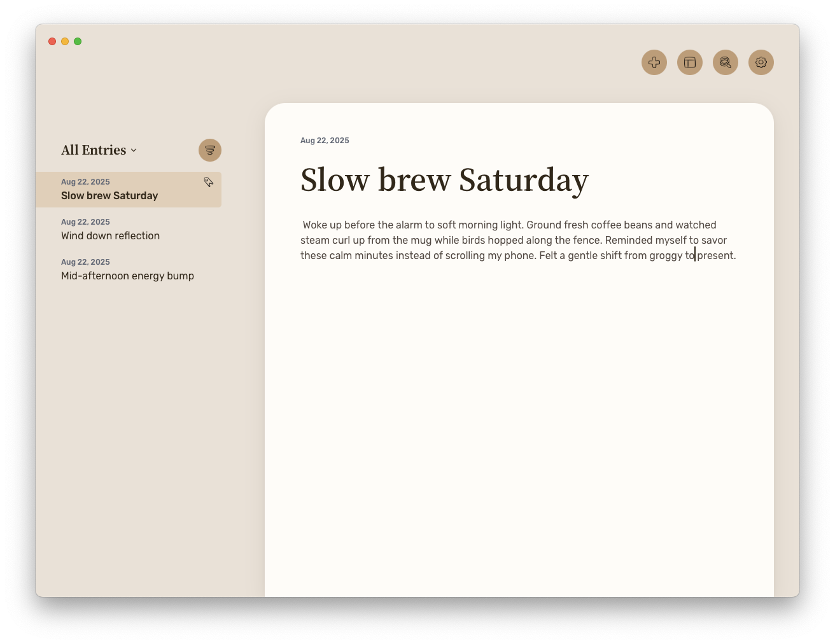Click the All Entries heading
The image size is (835, 644).
click(x=92, y=150)
